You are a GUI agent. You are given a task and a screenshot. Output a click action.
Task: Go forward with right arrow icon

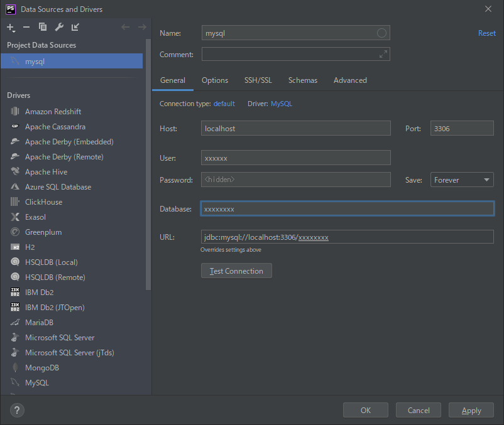(142, 27)
